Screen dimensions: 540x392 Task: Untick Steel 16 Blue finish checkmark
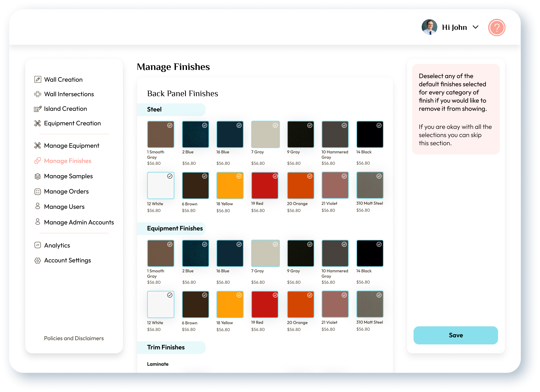pyautogui.click(x=239, y=125)
